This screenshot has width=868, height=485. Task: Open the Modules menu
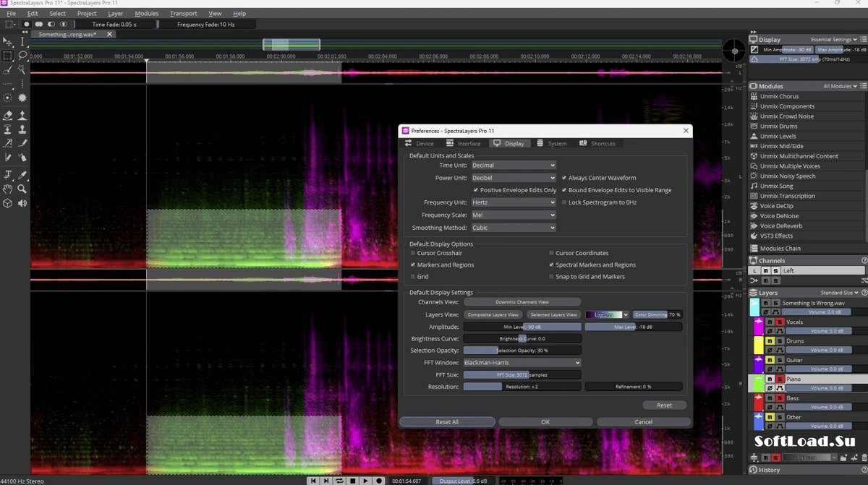pos(146,13)
